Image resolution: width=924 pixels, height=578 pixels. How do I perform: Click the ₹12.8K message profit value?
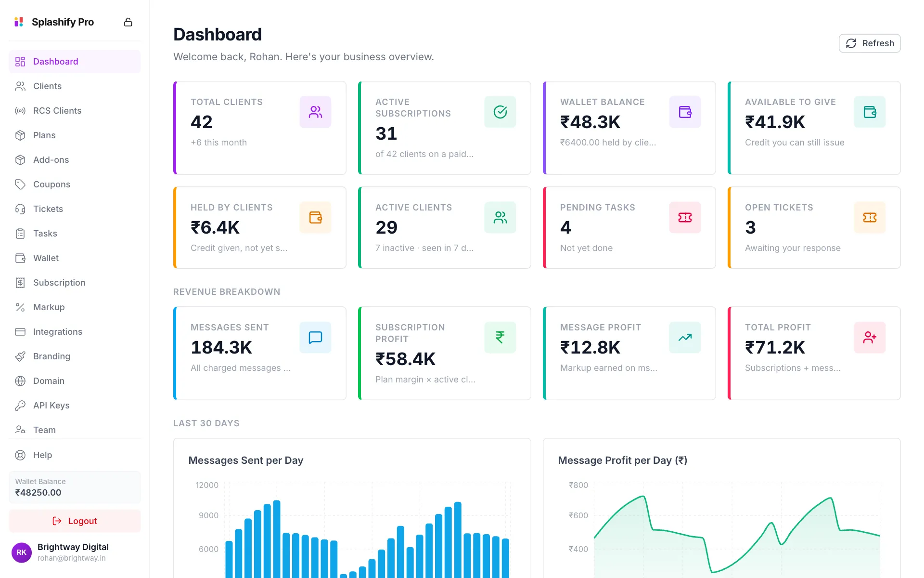590,347
